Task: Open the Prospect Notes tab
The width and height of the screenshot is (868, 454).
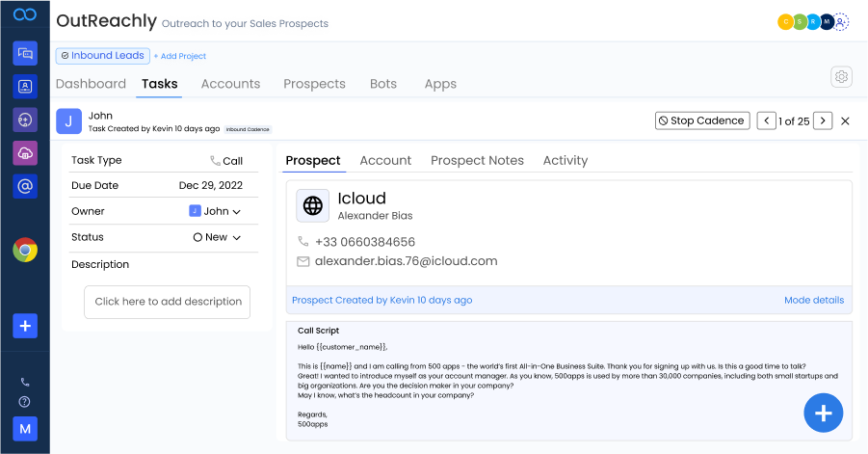Action: [x=477, y=160]
